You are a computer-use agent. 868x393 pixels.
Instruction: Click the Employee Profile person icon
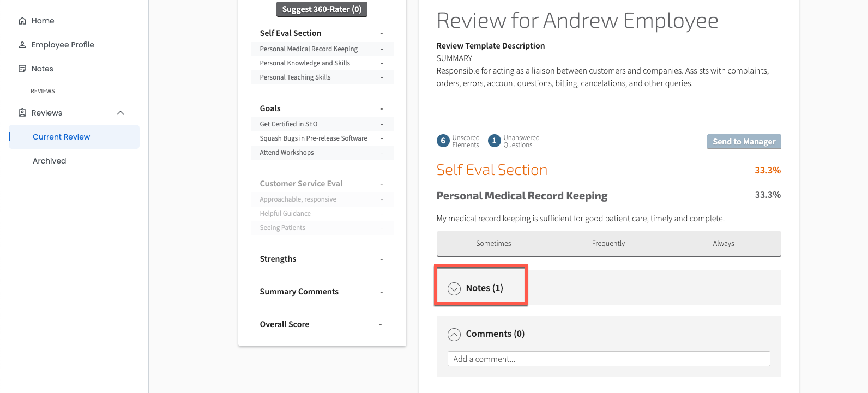click(x=22, y=45)
